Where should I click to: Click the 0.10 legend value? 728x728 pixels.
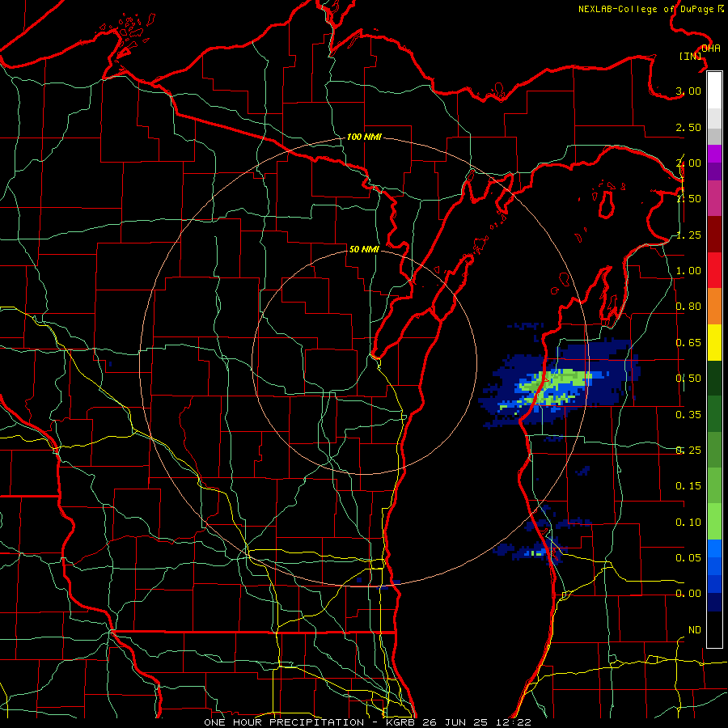pyautogui.click(x=688, y=523)
